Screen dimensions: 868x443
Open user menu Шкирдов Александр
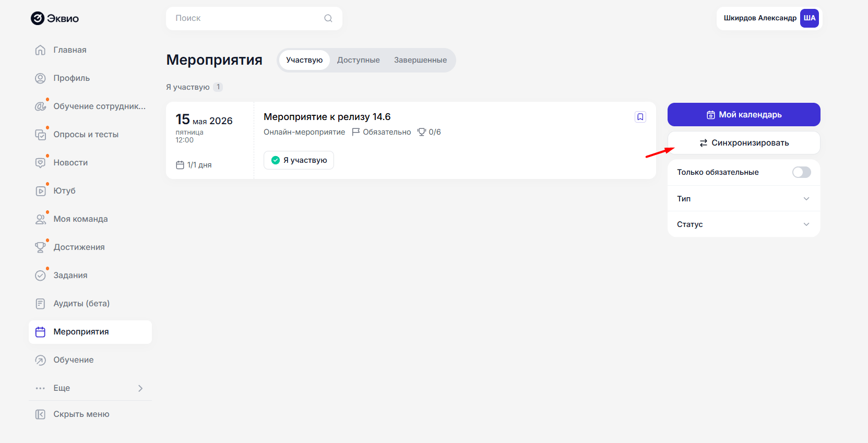pyautogui.click(x=769, y=18)
